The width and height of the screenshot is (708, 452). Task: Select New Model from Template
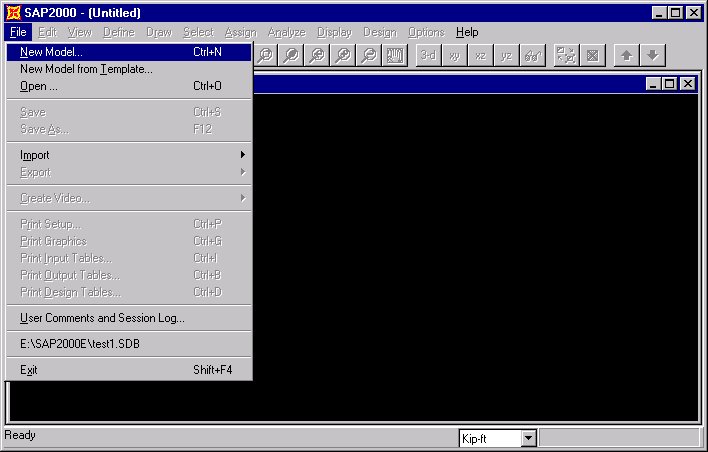[x=129, y=69]
